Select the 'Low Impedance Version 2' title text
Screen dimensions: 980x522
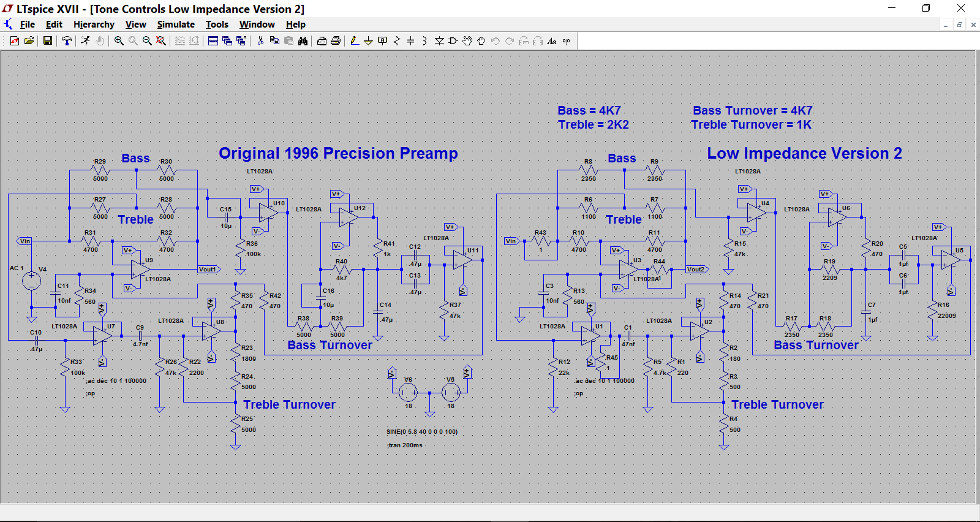(x=804, y=153)
